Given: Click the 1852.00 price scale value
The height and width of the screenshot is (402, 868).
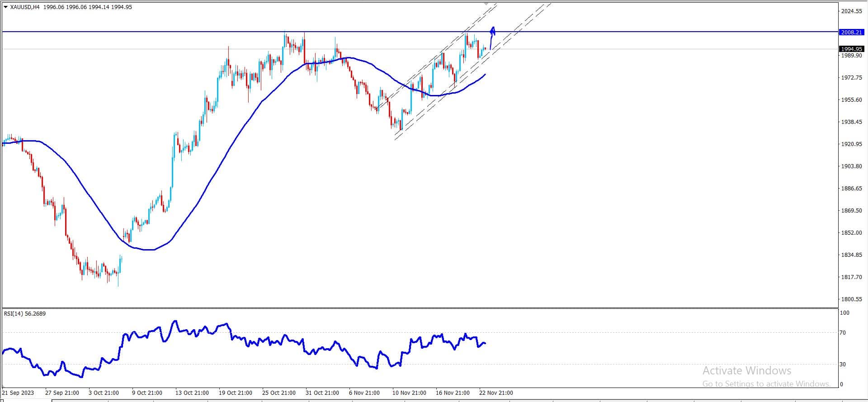Looking at the screenshot, I should point(851,233).
